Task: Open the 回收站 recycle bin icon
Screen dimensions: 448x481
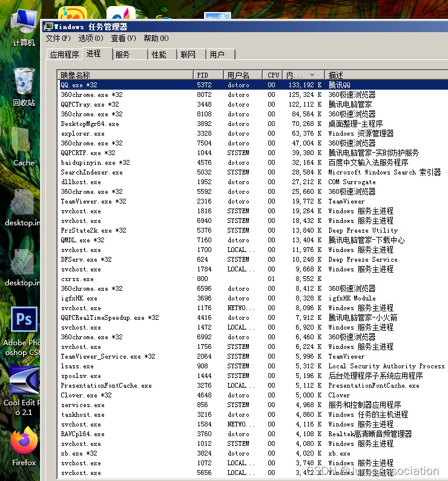Action: [x=24, y=87]
